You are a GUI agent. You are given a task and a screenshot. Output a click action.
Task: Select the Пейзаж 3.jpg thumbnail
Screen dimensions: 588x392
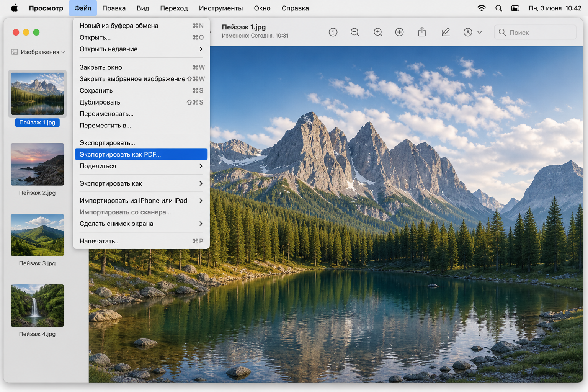tap(38, 235)
